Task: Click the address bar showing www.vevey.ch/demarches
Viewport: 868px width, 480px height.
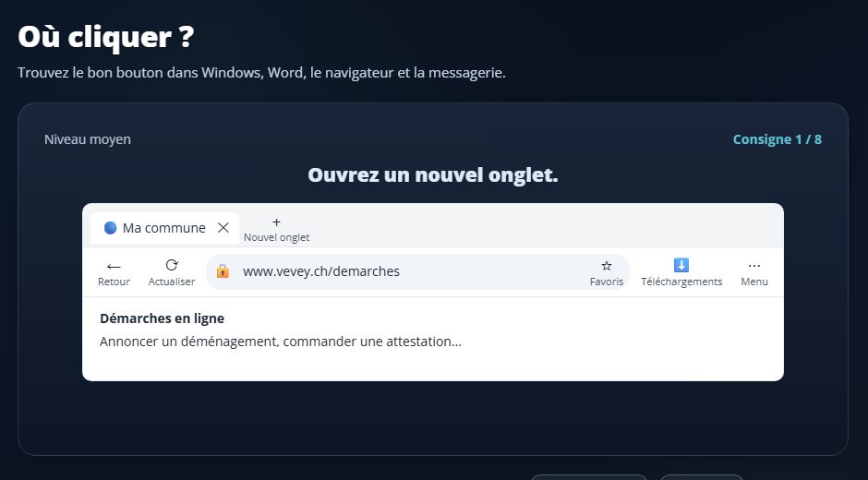Action: [x=417, y=271]
